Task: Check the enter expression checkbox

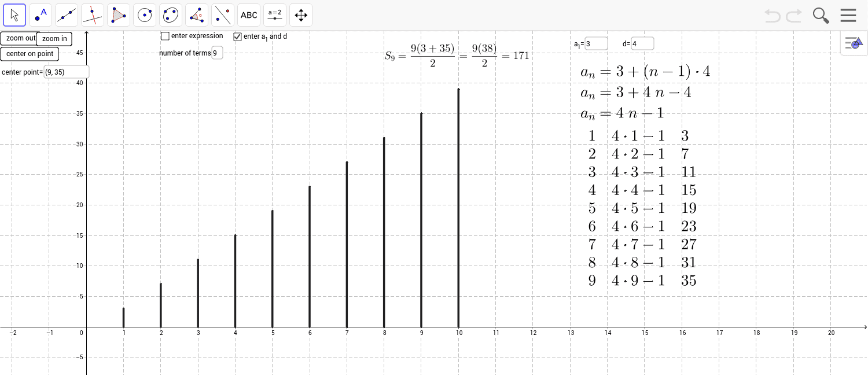Action: pyautogui.click(x=165, y=36)
